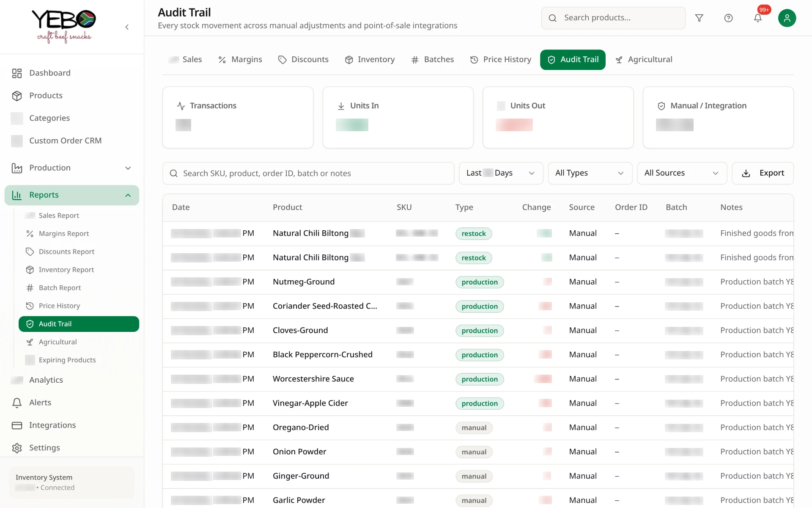The width and height of the screenshot is (812, 508).
Task: Open the Last Days range dropdown
Action: pos(501,173)
